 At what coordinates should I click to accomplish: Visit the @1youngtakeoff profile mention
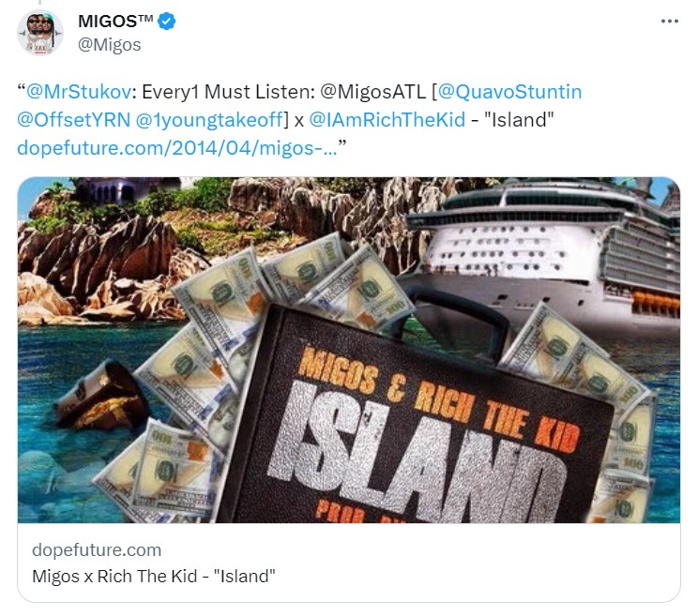(209, 120)
